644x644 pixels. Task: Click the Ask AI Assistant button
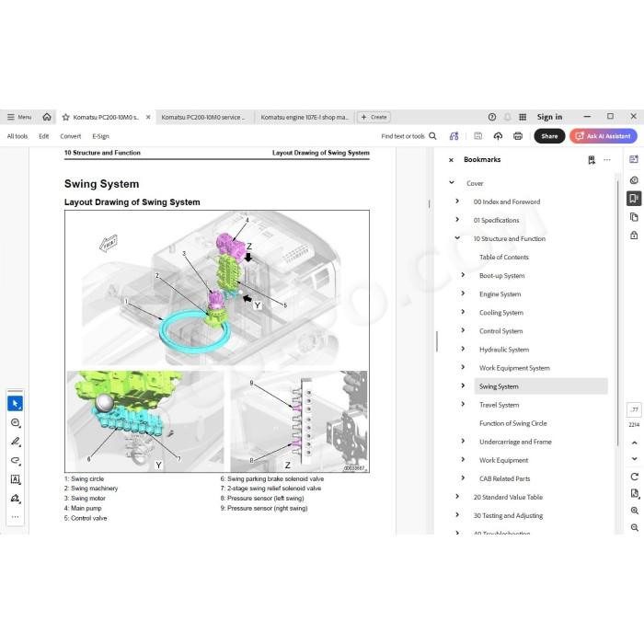tap(604, 136)
